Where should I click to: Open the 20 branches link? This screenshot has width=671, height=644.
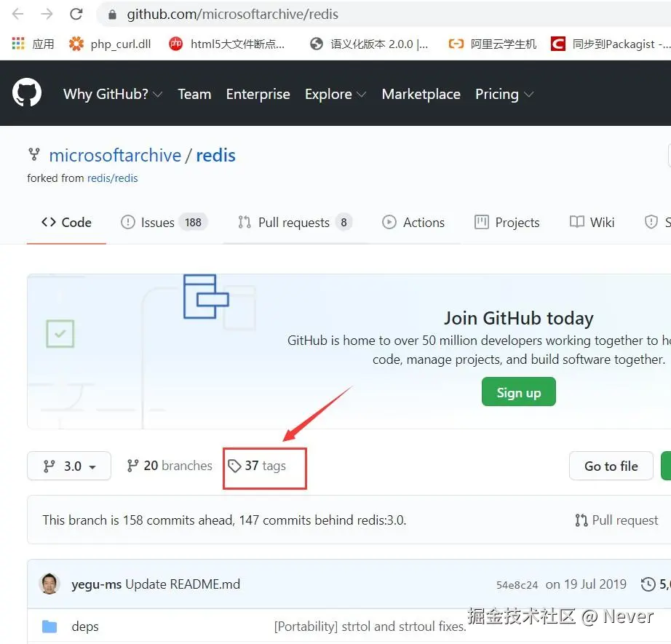(170, 466)
